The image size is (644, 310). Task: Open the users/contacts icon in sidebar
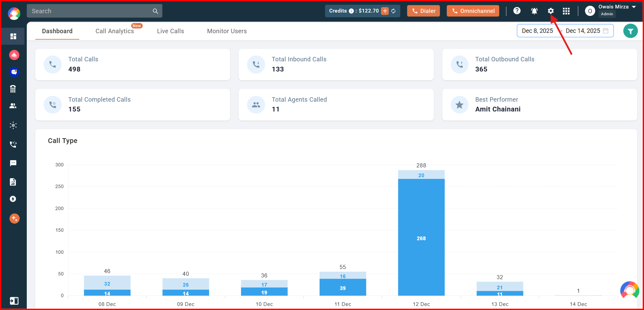pyautogui.click(x=13, y=106)
